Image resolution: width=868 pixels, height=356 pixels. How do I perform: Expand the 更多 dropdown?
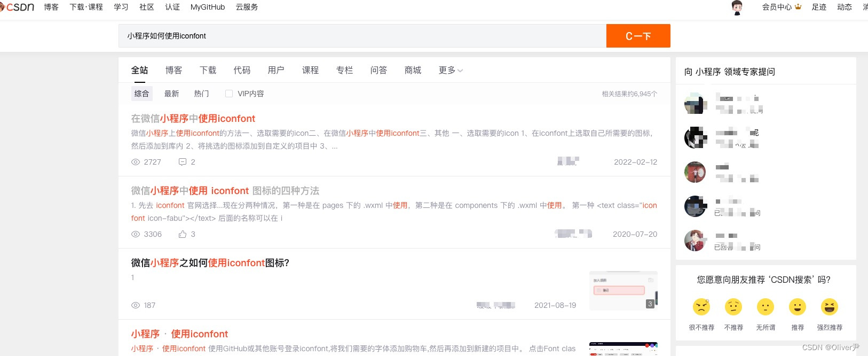(451, 70)
